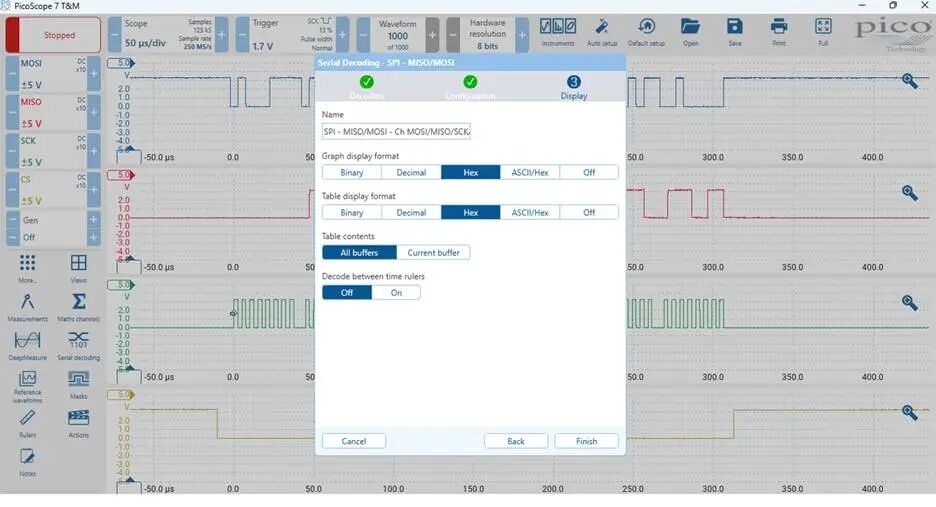Open the More... panel
The image size is (936, 507).
[x=27, y=268]
